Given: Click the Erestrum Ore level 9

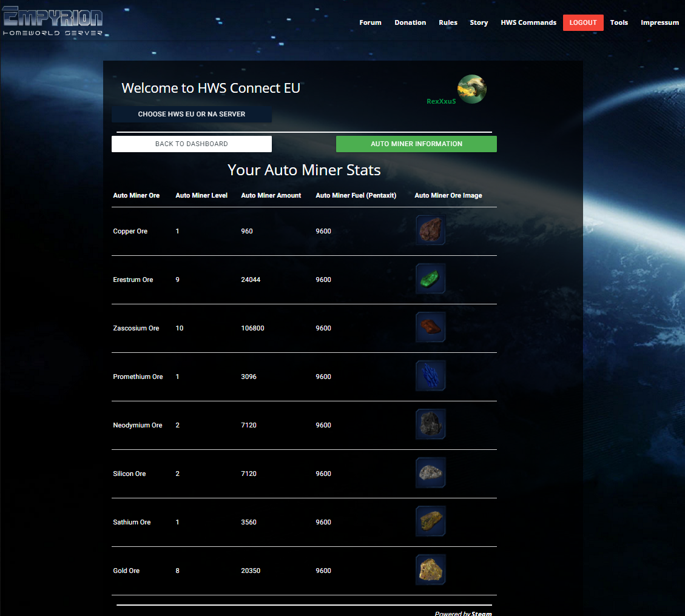Looking at the screenshot, I should tap(177, 280).
